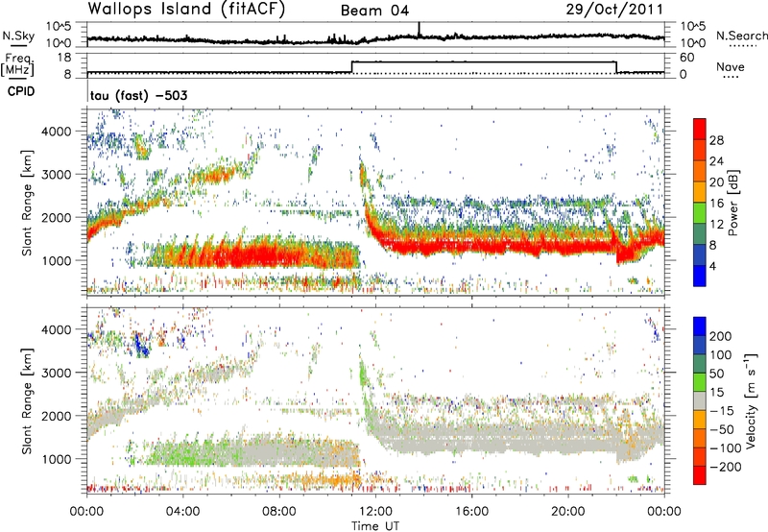
Task: Click the '4' value on the power colorbar
Action: [x=713, y=267]
